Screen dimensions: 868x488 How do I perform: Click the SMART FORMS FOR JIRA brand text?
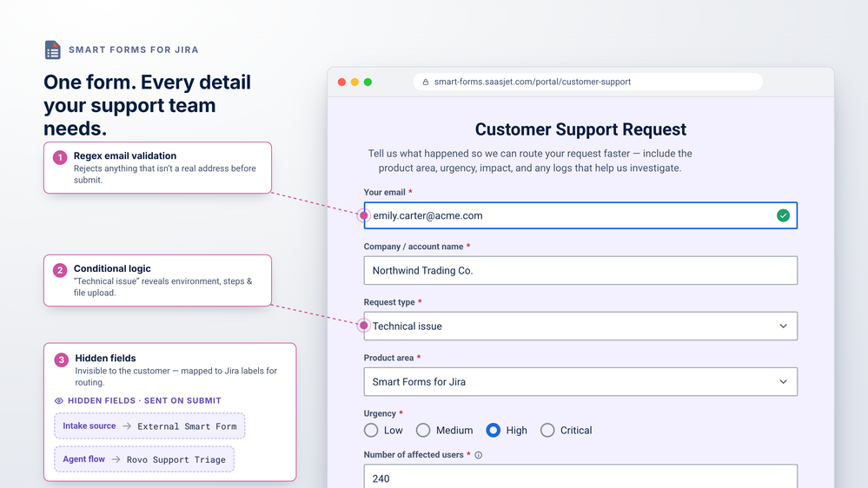click(x=134, y=49)
